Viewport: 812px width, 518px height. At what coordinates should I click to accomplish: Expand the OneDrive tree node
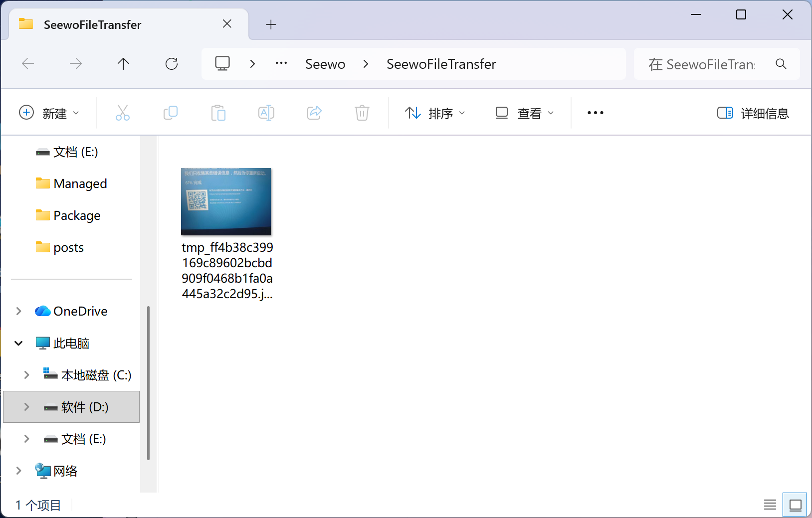pos(19,311)
